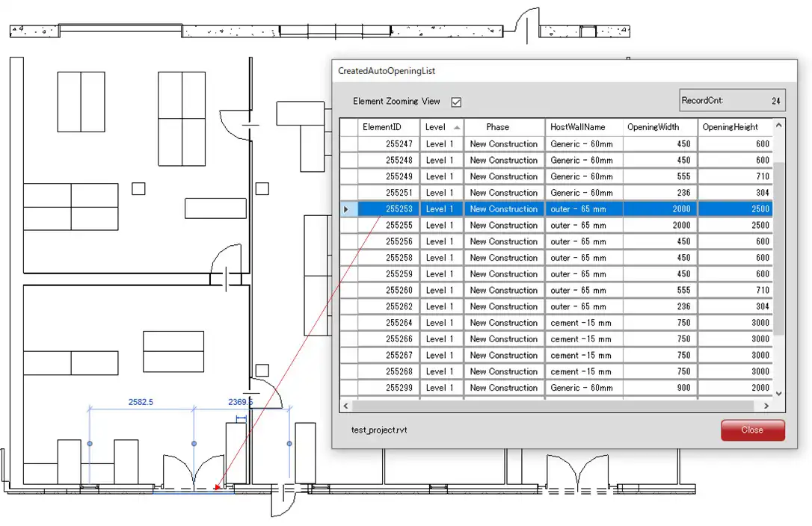
Task: Click the RecordCnt field showing 24
Action: [x=731, y=101]
